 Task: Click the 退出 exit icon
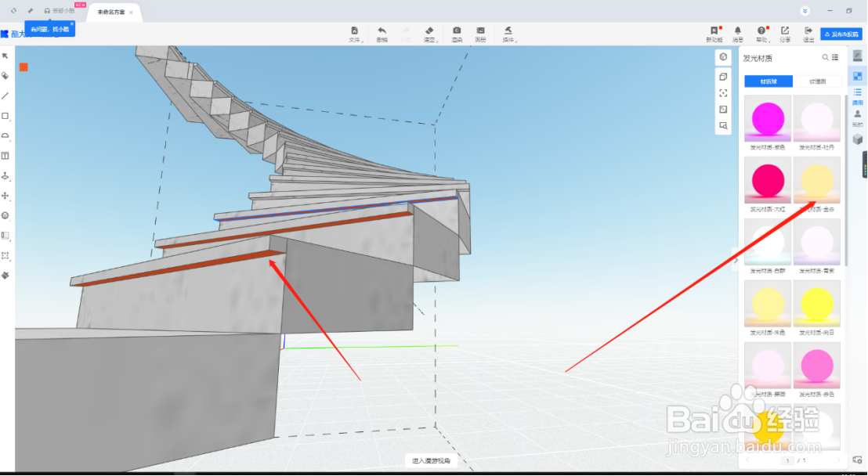click(808, 34)
